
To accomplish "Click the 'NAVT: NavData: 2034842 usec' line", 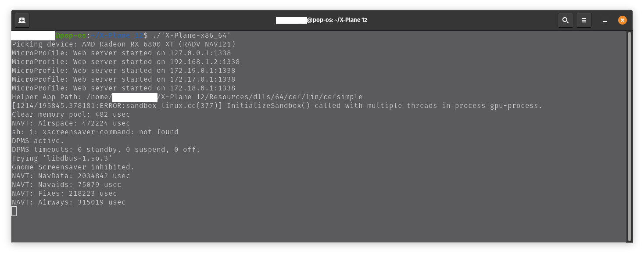I will pyautogui.click(x=71, y=176).
